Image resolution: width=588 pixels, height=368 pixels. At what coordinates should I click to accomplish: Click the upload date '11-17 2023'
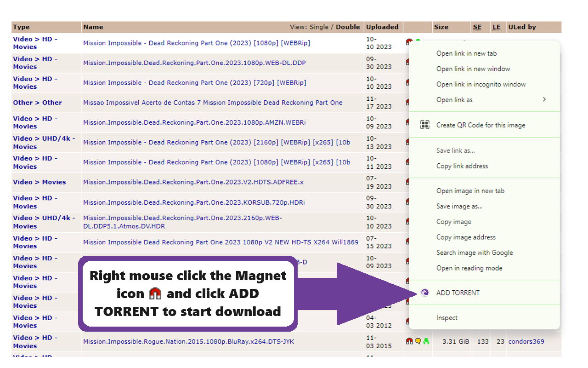tap(379, 103)
